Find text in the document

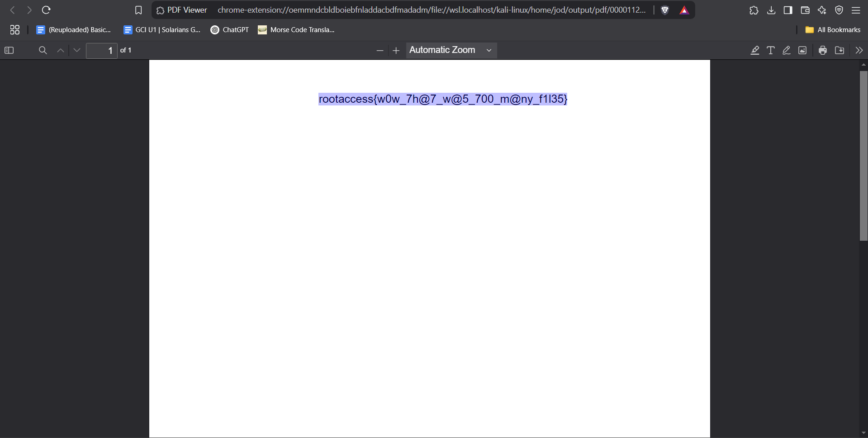click(43, 50)
